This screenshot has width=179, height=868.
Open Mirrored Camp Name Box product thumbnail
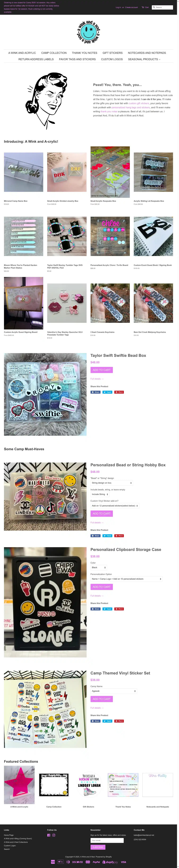coord(24,172)
